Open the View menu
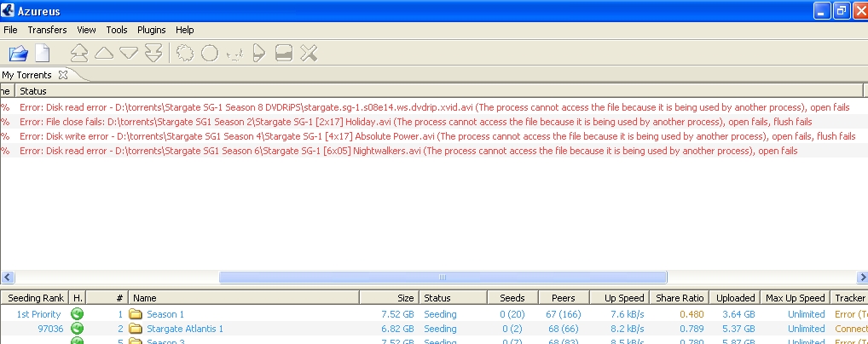Image resolution: width=868 pixels, height=344 pixels. (86, 30)
